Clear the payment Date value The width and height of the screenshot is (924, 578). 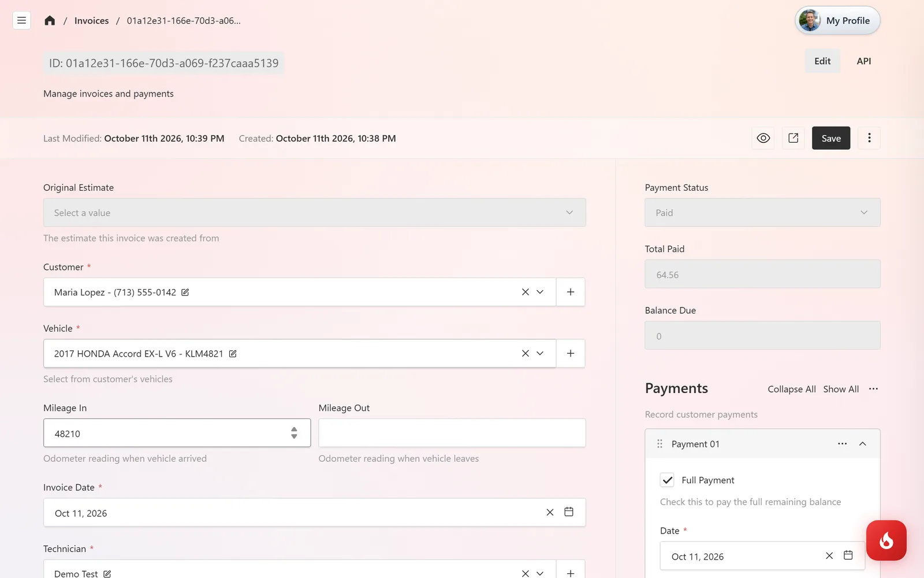[829, 555]
